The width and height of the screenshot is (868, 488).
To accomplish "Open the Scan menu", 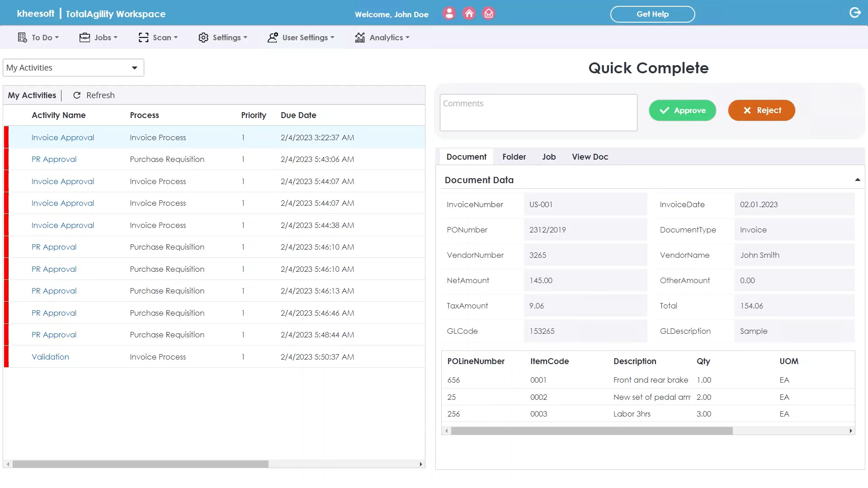I will click(158, 38).
